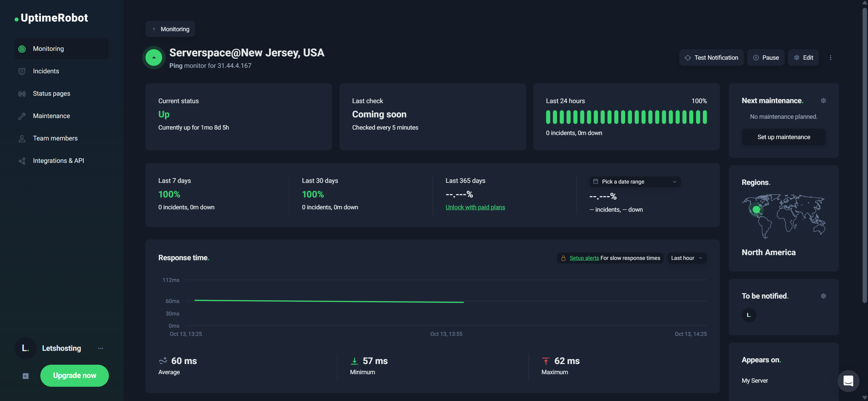Edit the monitor settings
The height and width of the screenshot is (401, 868).
(x=803, y=58)
